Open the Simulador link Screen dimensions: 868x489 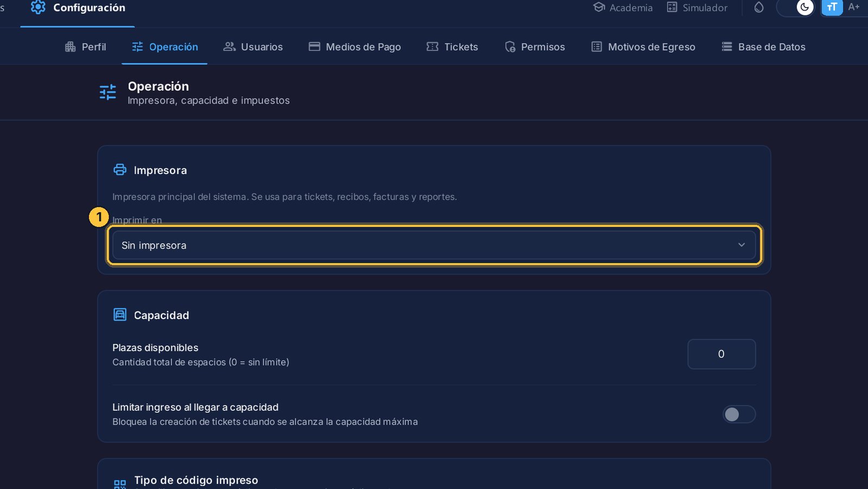[697, 8]
